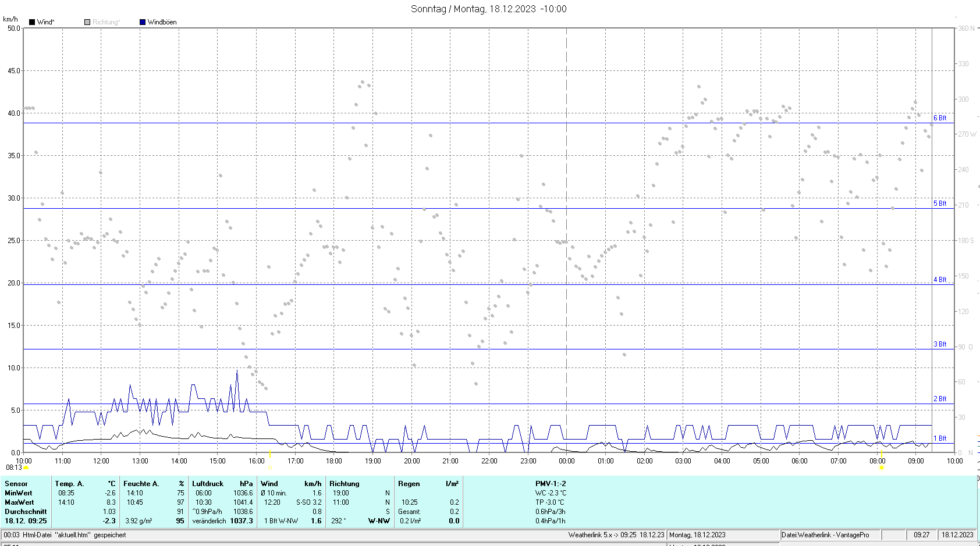Toggle the Wind* series legend label
This screenshot has width=980, height=546.
tap(45, 22)
